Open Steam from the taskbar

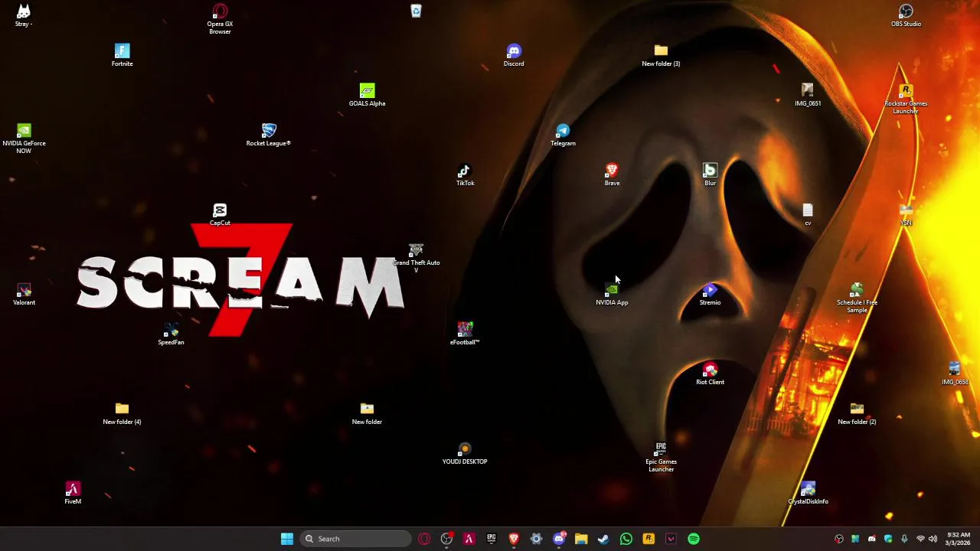coord(603,539)
